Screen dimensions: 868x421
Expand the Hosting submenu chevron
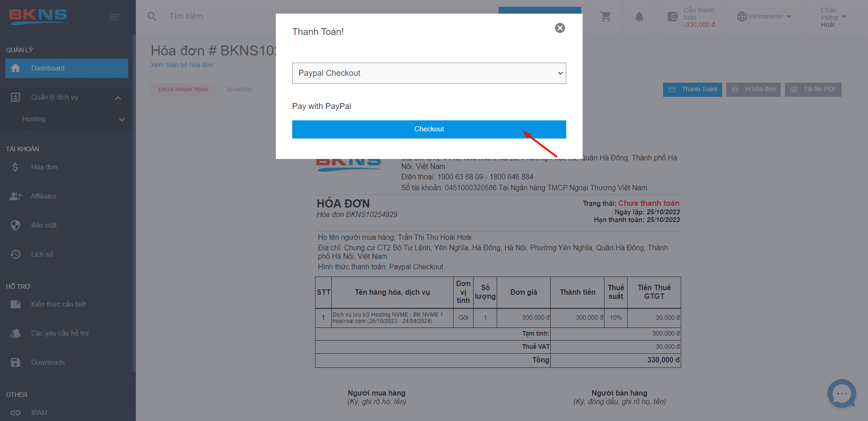coord(121,119)
